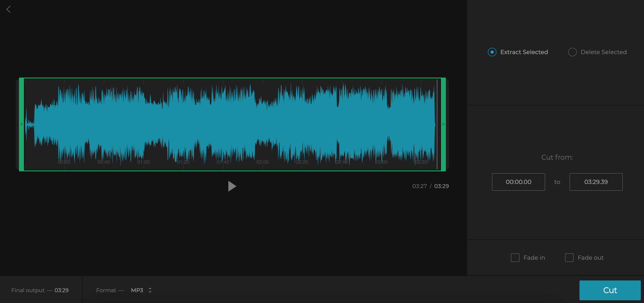Click the right green selection handle
The height and width of the screenshot is (303, 644).
[443, 124]
